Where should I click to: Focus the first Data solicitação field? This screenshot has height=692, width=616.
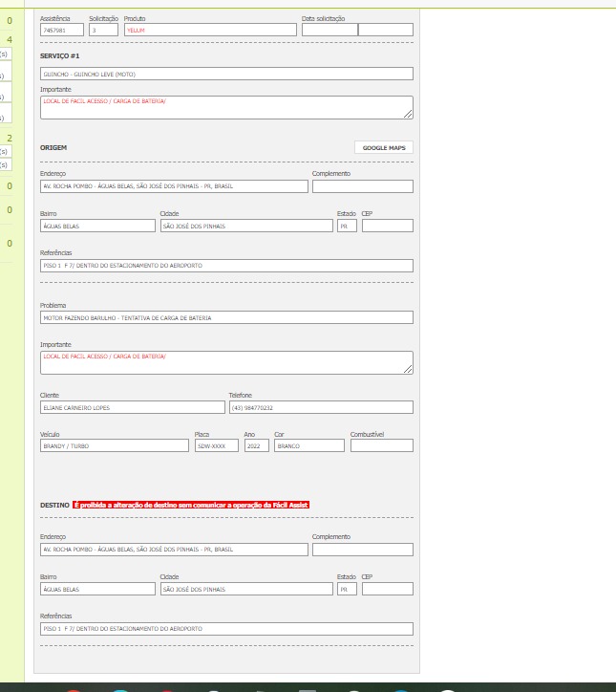[329, 30]
